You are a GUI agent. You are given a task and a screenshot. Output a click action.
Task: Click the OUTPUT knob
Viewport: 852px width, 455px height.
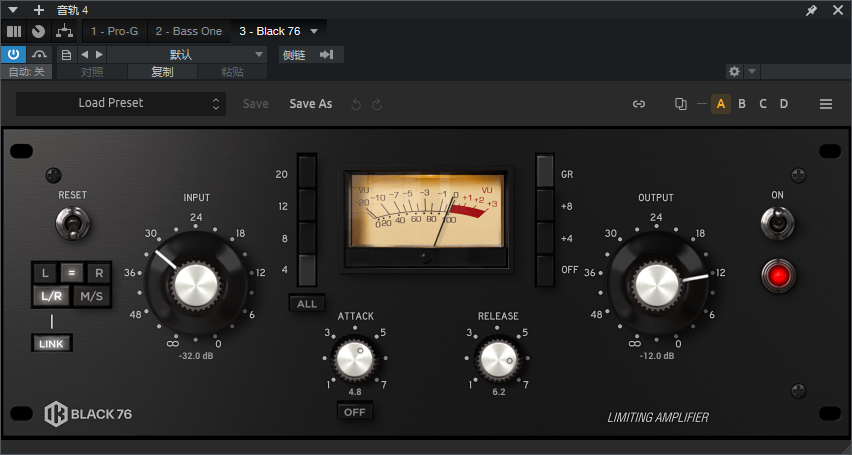(657, 283)
